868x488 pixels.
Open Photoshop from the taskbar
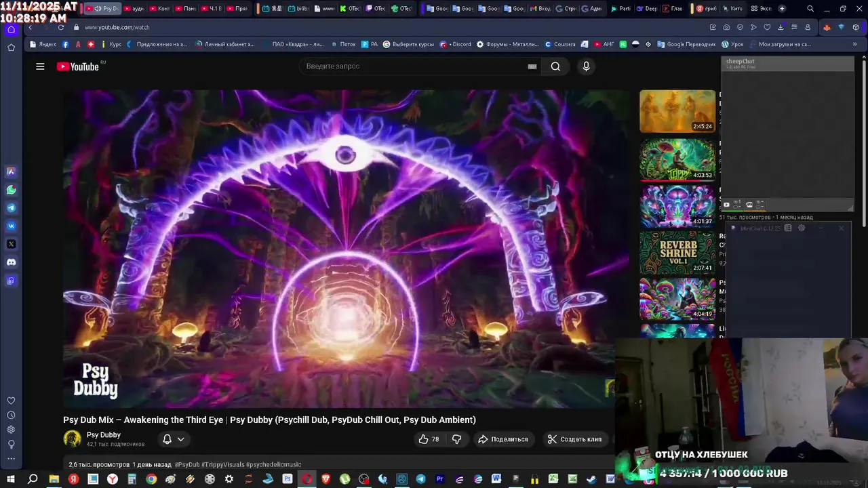click(x=288, y=479)
